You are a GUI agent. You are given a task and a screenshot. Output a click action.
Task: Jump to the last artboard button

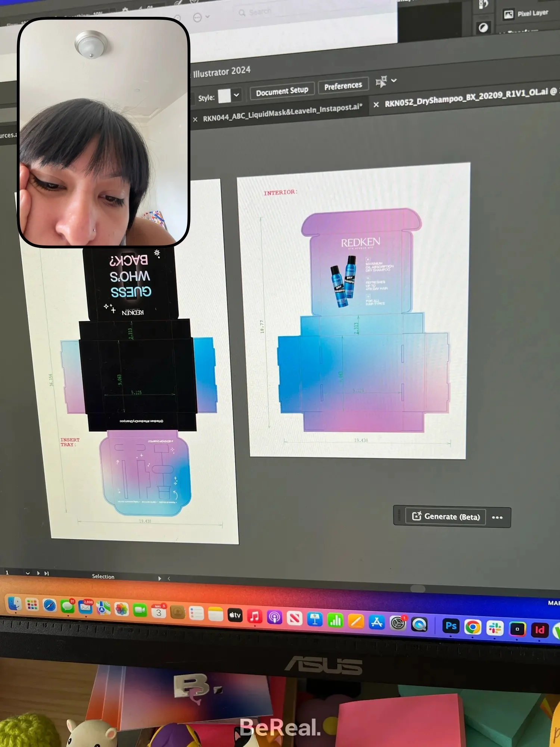point(47,573)
